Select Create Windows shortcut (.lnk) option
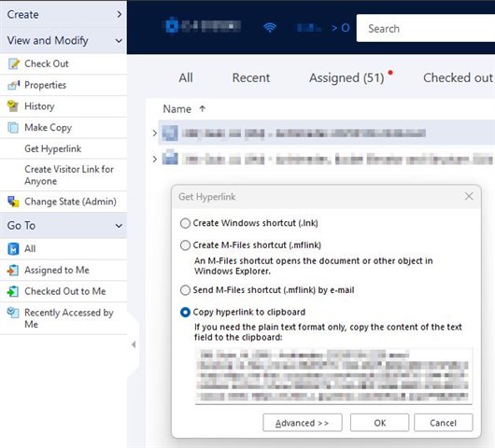Viewport: 495px width, 448px height. pyautogui.click(x=185, y=223)
